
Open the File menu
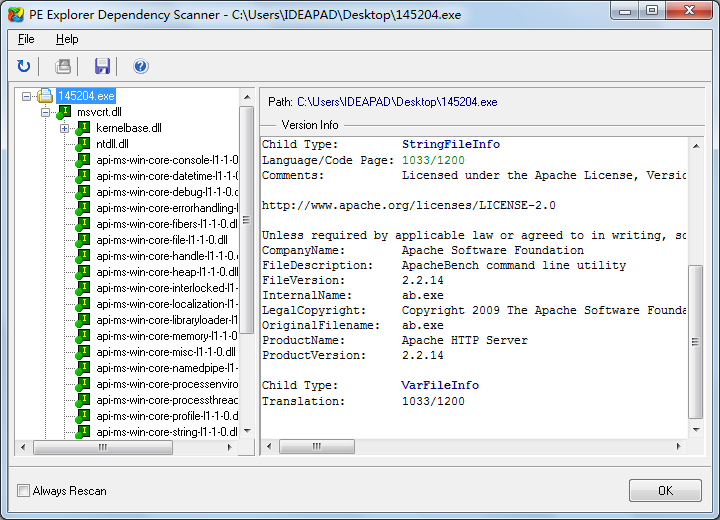point(26,39)
